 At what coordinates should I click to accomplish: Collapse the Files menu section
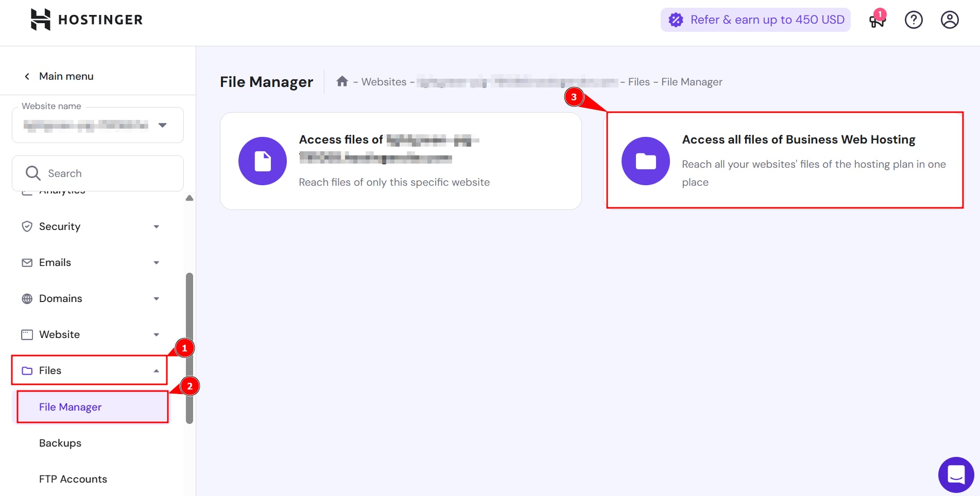[x=90, y=370]
